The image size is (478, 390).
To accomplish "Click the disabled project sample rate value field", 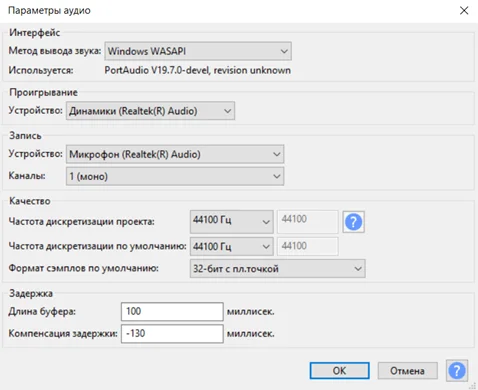I will pos(308,221).
